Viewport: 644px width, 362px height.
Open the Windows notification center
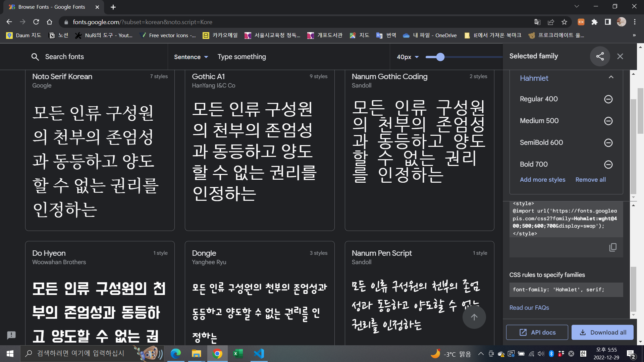click(631, 354)
